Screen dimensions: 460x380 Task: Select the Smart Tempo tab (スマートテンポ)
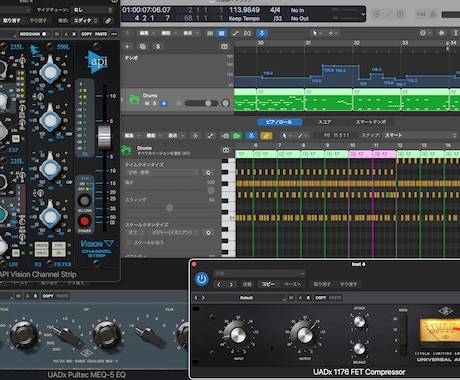point(371,122)
